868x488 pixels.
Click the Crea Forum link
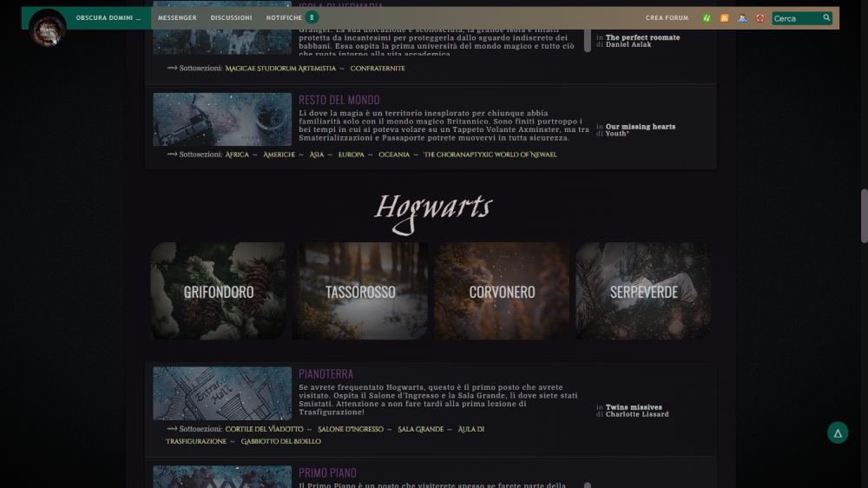pos(667,17)
